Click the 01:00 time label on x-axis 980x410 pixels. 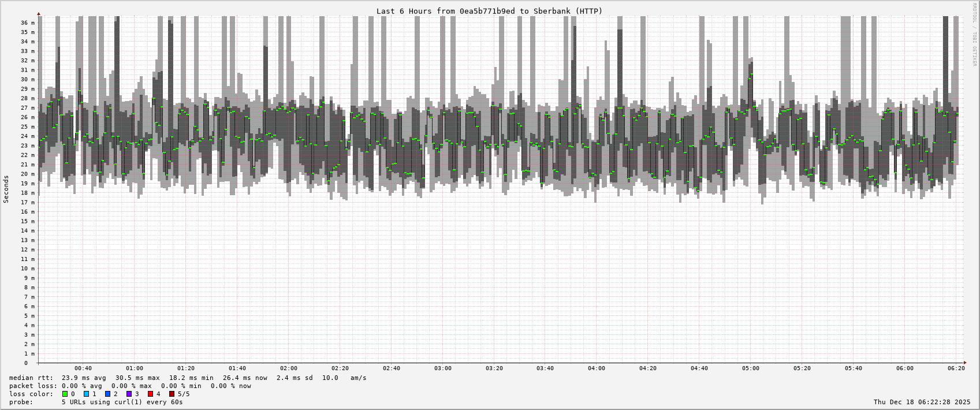tap(135, 368)
